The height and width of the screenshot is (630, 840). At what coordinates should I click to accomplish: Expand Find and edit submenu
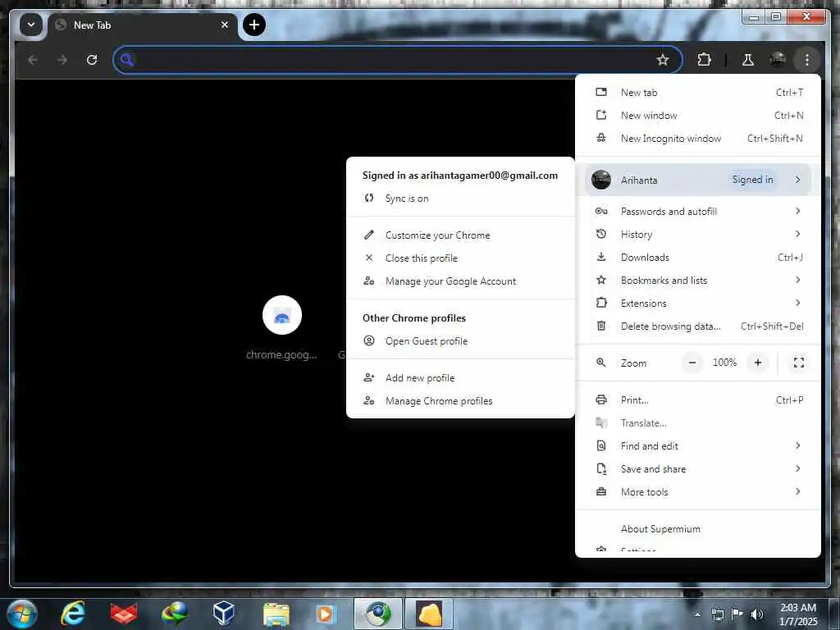coord(698,445)
